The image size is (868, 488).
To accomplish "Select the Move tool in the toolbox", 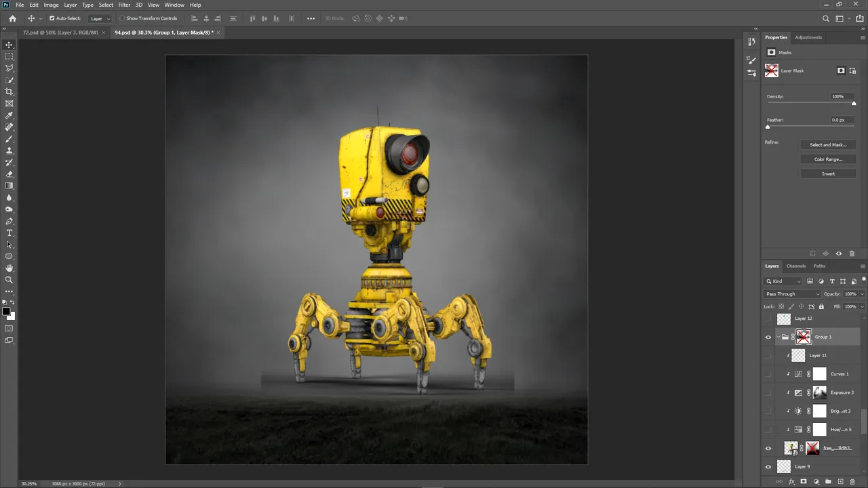I will (9, 45).
